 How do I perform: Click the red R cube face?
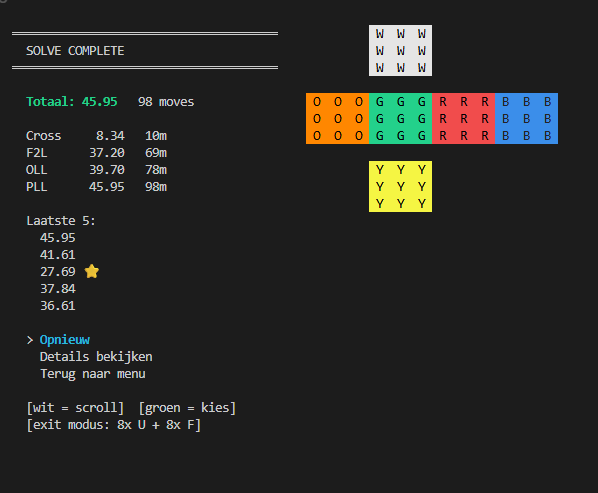[x=463, y=119]
